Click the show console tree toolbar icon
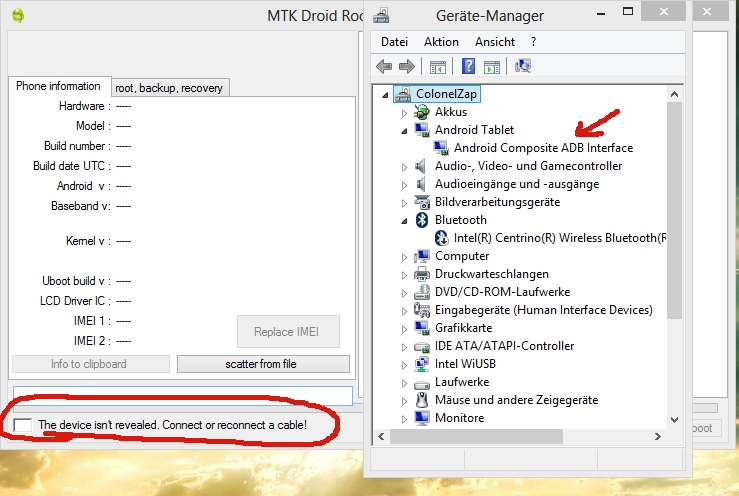Screen dimensions: 739x496 (x=438, y=67)
